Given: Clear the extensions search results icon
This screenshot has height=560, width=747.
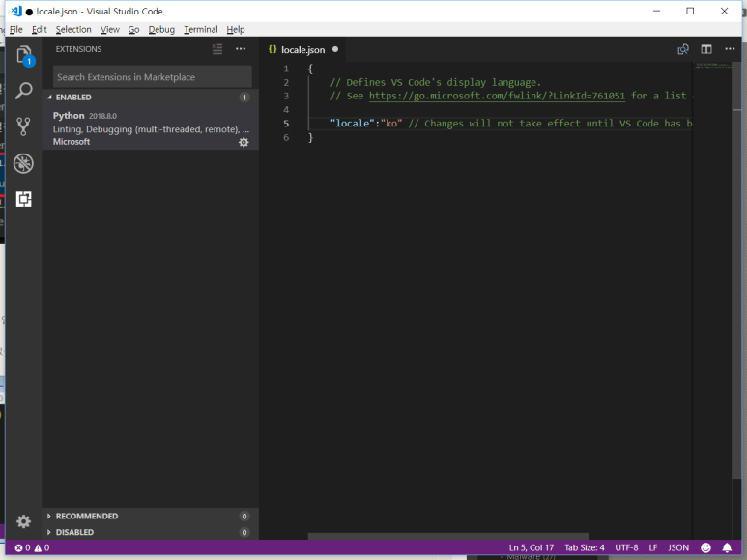Looking at the screenshot, I should 217,49.
